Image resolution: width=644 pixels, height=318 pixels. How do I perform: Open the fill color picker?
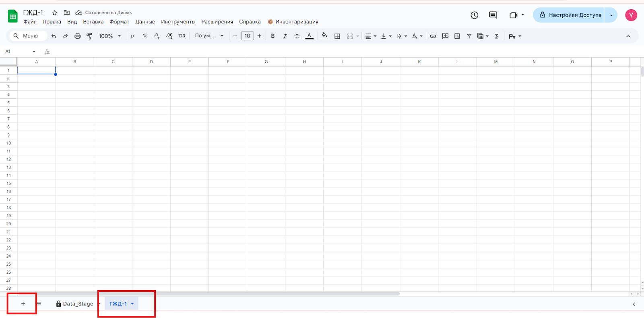(324, 36)
